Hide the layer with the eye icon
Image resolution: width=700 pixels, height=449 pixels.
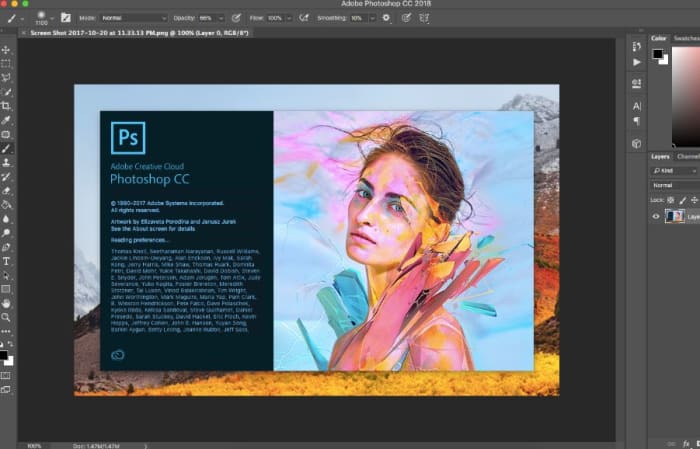pos(656,215)
